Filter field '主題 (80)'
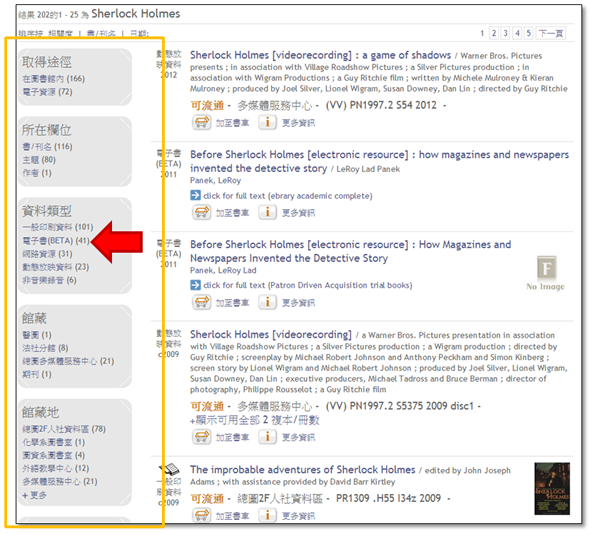The image size is (590, 534). pos(39,160)
